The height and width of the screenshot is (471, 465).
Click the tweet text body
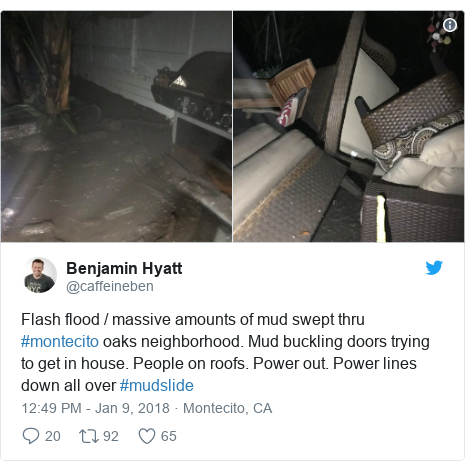[x=225, y=352]
